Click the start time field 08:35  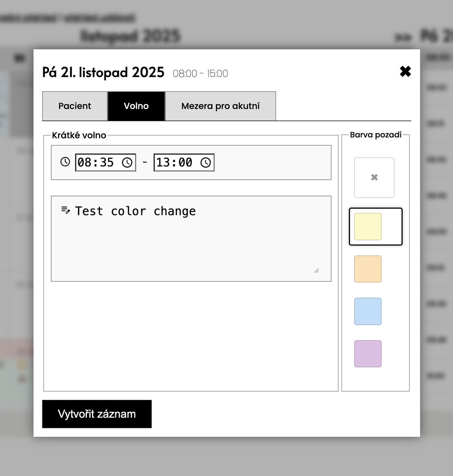coord(105,162)
